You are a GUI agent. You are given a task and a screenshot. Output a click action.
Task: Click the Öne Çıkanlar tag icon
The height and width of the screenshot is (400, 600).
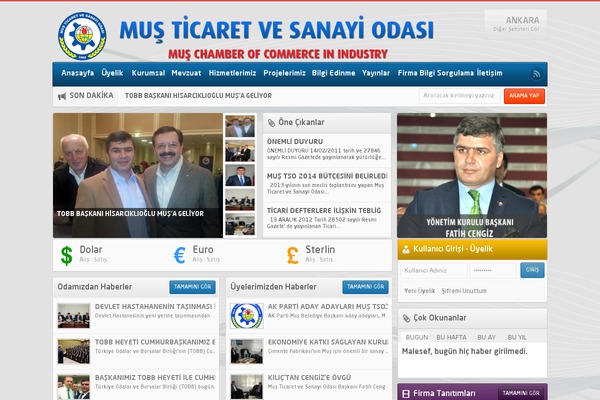tap(271, 123)
